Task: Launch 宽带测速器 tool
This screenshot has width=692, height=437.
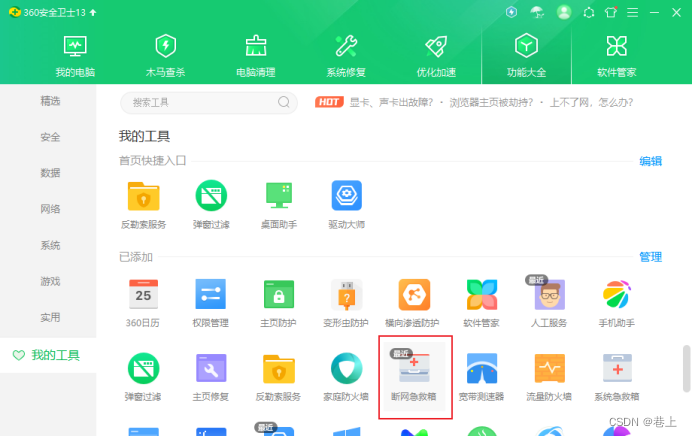Action: pyautogui.click(x=481, y=377)
